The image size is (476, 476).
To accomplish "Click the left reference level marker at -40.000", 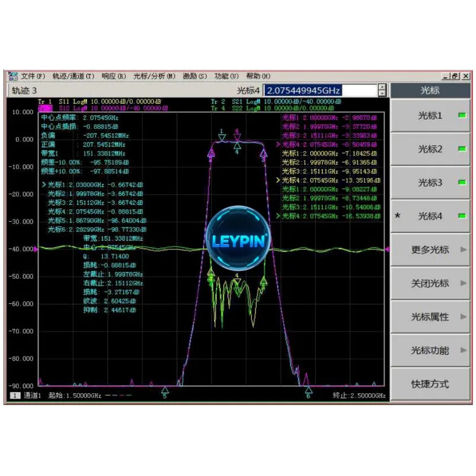I will [x=36, y=249].
